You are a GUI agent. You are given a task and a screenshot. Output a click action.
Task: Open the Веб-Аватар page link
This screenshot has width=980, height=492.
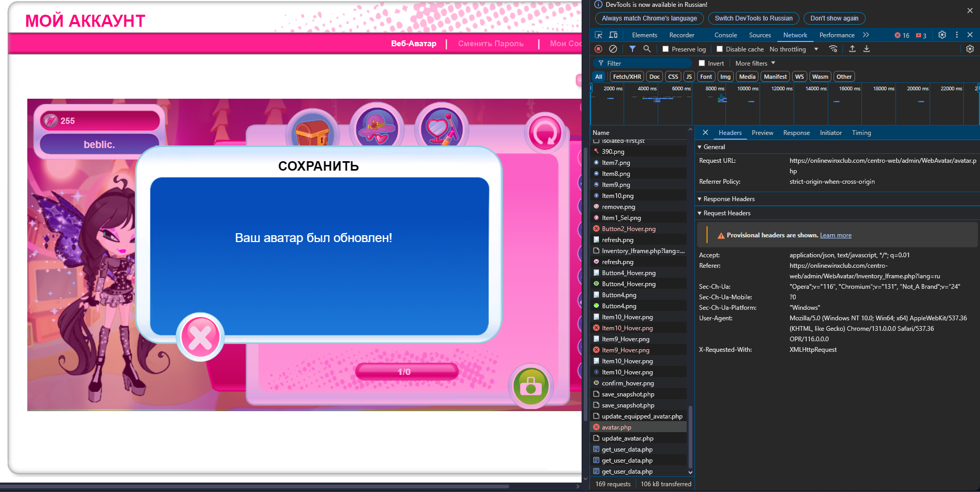point(414,44)
